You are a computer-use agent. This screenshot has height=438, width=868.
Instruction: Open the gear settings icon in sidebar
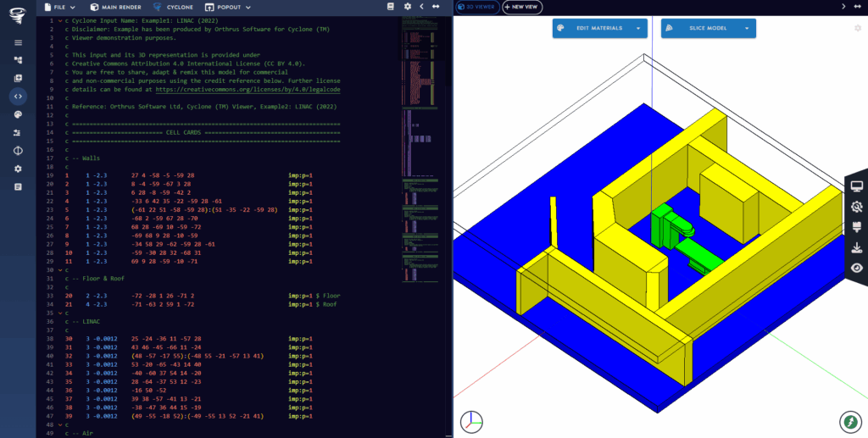tap(18, 169)
